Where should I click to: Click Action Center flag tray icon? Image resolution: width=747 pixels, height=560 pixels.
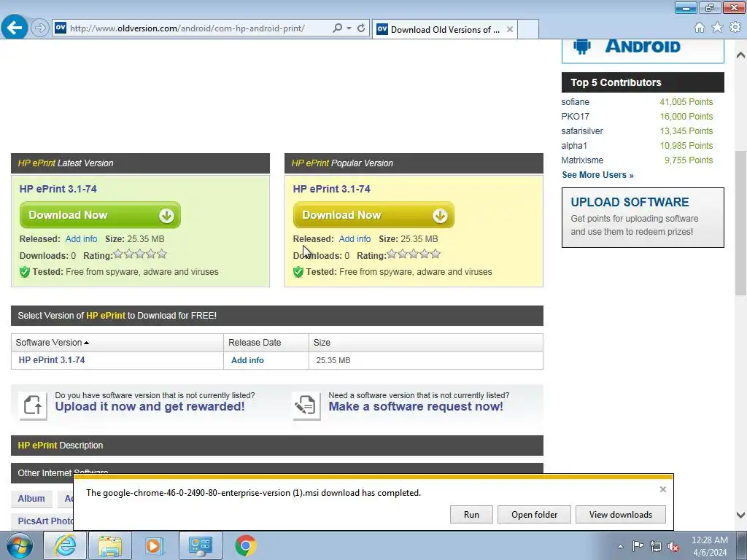point(638,546)
